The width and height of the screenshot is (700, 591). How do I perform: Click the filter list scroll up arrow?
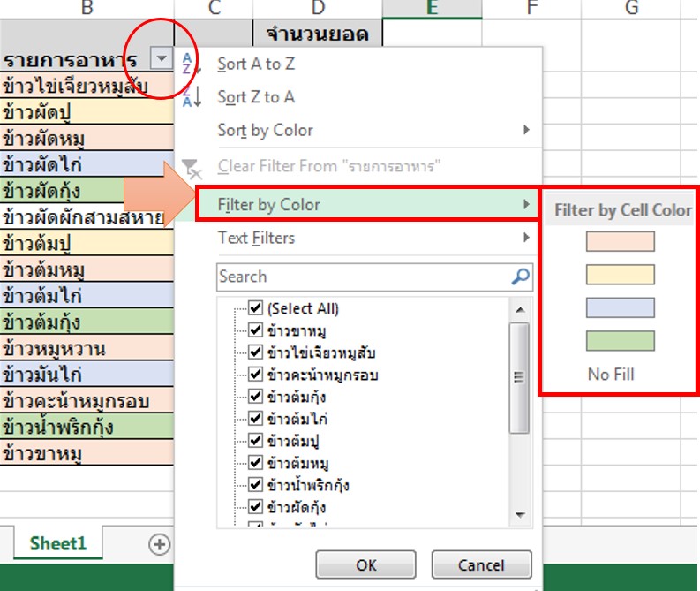520,309
